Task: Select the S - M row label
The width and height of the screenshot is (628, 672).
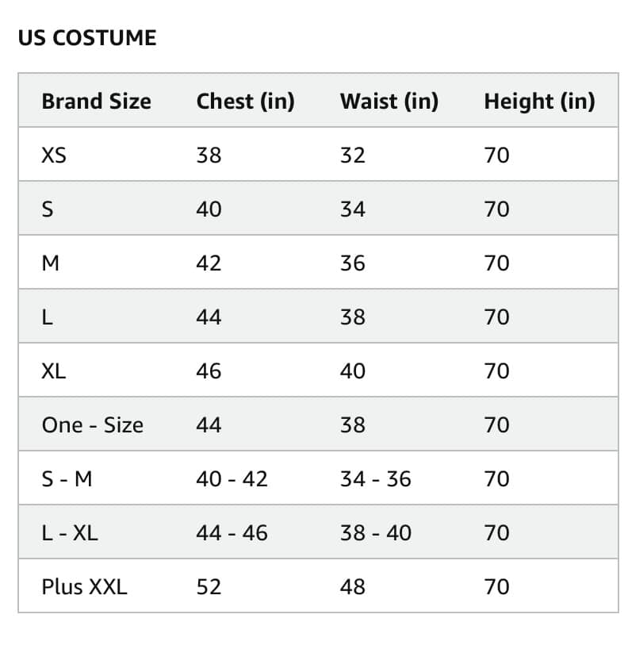Action: (67, 479)
